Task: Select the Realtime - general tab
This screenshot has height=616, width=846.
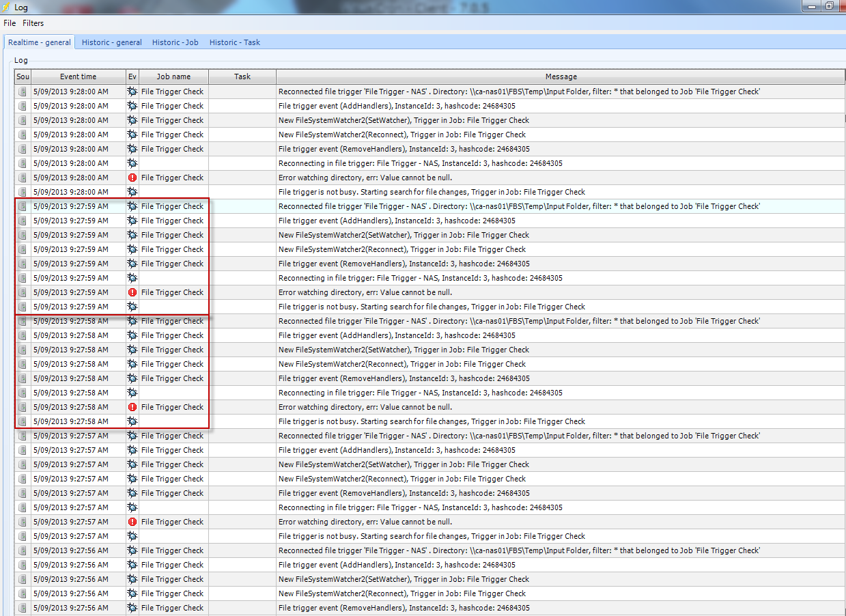Action: [40, 42]
